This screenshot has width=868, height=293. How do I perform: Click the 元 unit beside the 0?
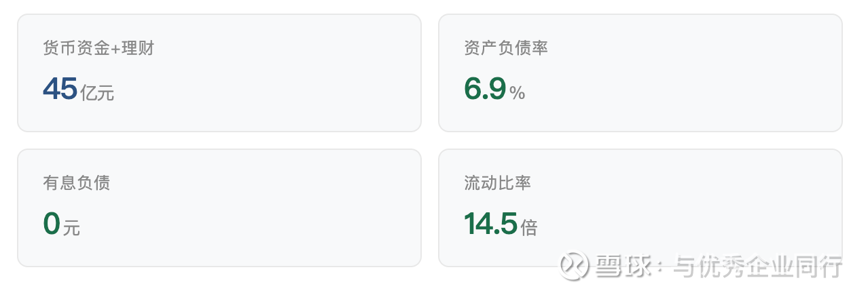tap(71, 228)
